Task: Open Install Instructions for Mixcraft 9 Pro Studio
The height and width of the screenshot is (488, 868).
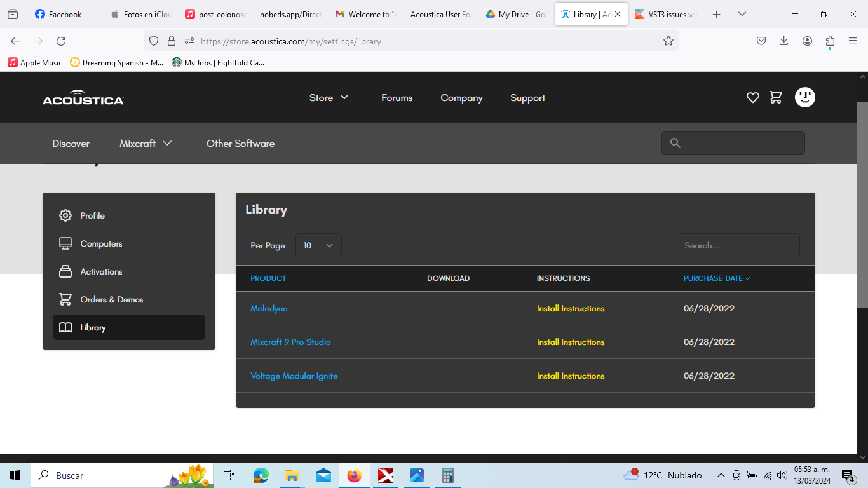Action: (571, 342)
